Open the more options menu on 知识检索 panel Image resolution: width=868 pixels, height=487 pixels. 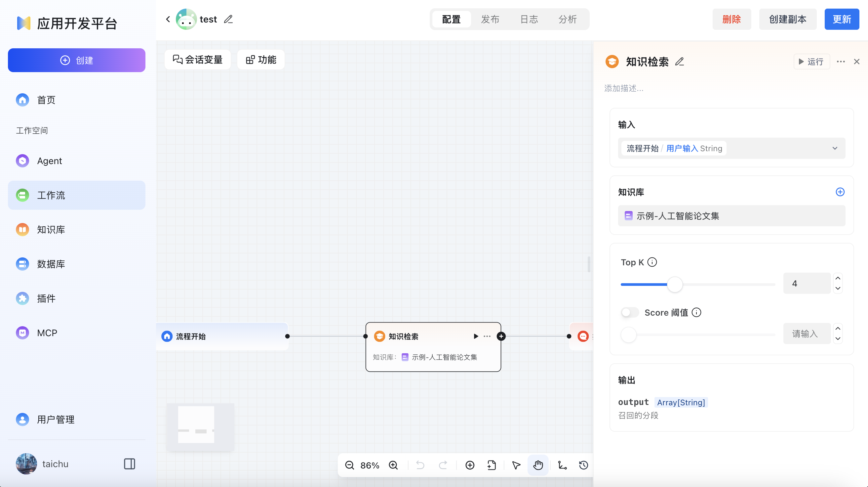[841, 62]
